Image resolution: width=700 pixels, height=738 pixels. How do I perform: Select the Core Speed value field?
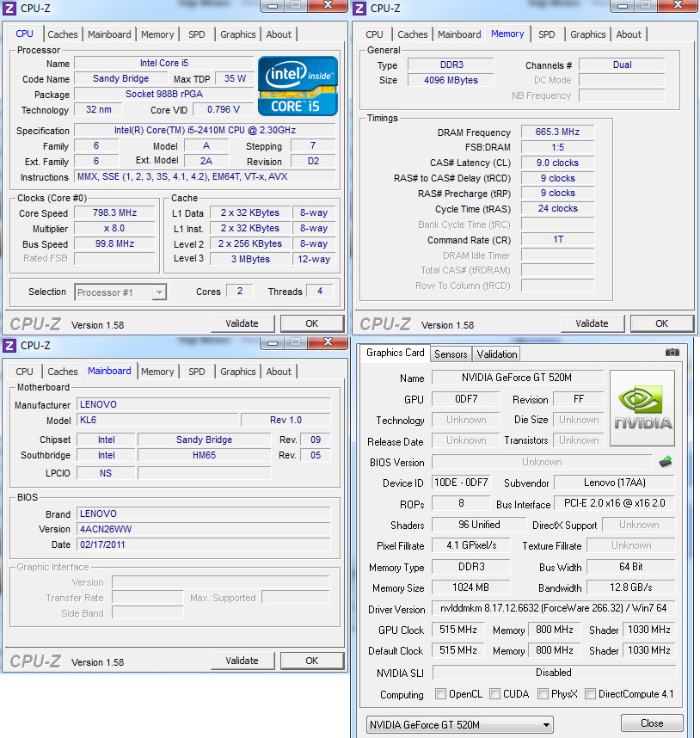pos(114,213)
